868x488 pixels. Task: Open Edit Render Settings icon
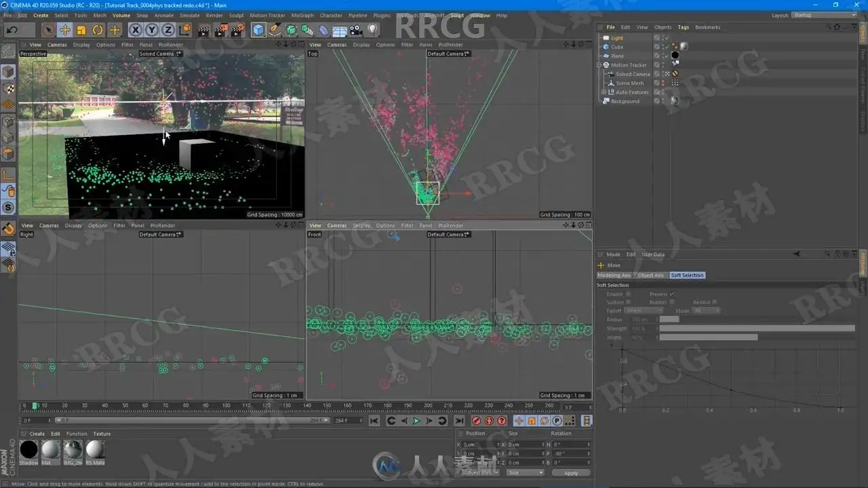click(237, 30)
